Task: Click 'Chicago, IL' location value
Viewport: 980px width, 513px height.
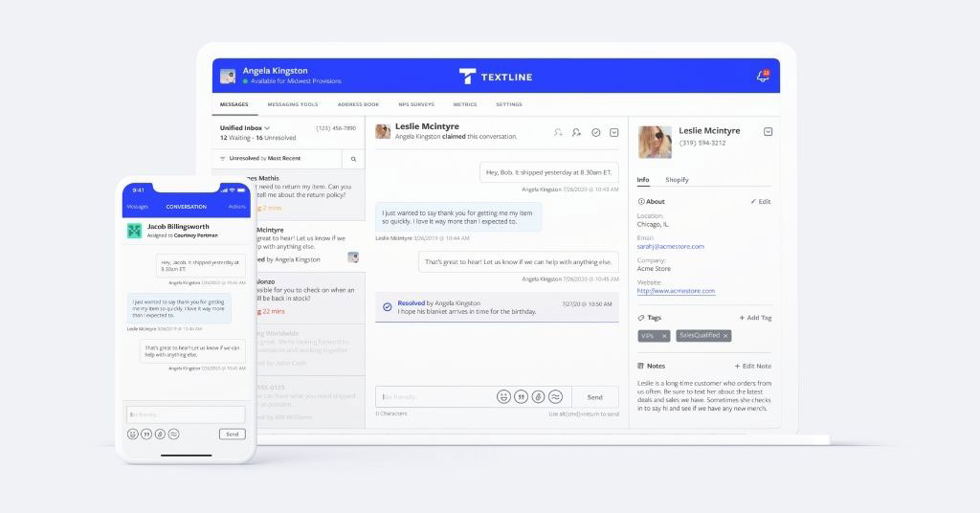Action: coord(653,224)
